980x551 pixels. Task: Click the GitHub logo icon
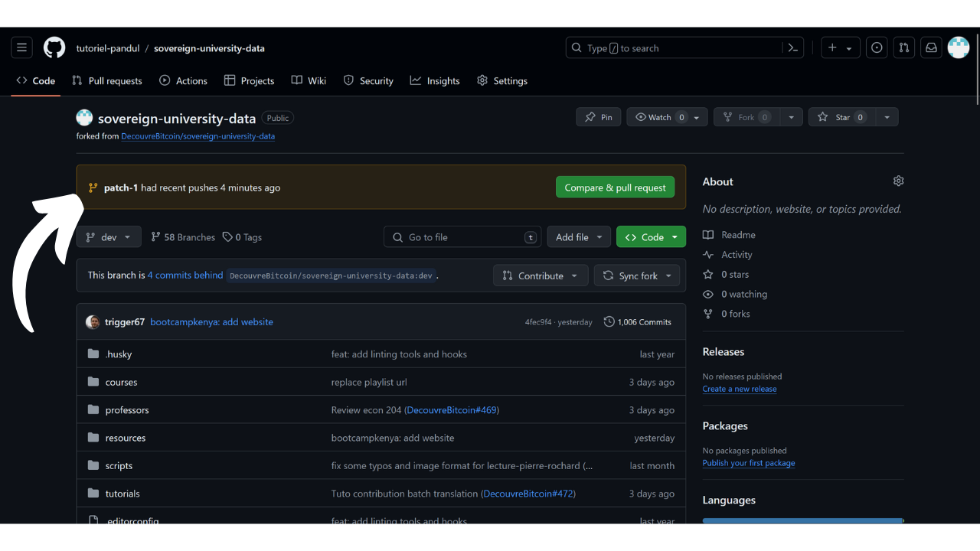(54, 48)
